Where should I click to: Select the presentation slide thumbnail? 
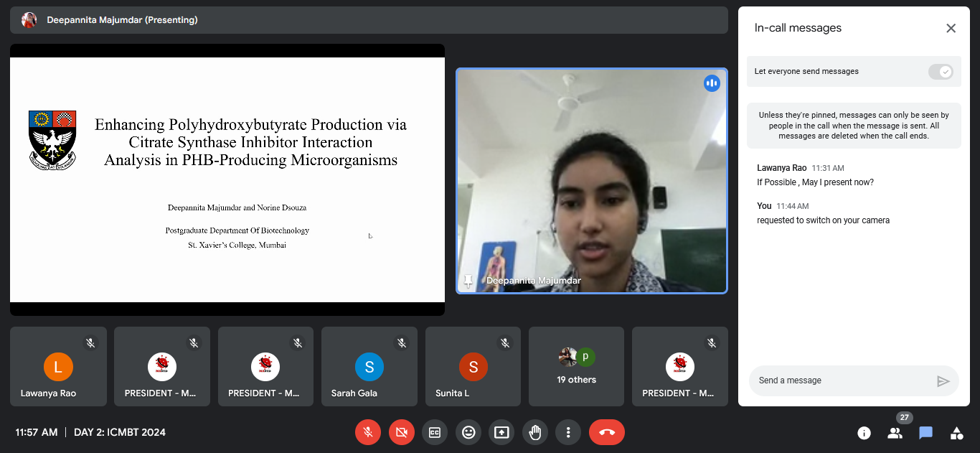point(227,179)
